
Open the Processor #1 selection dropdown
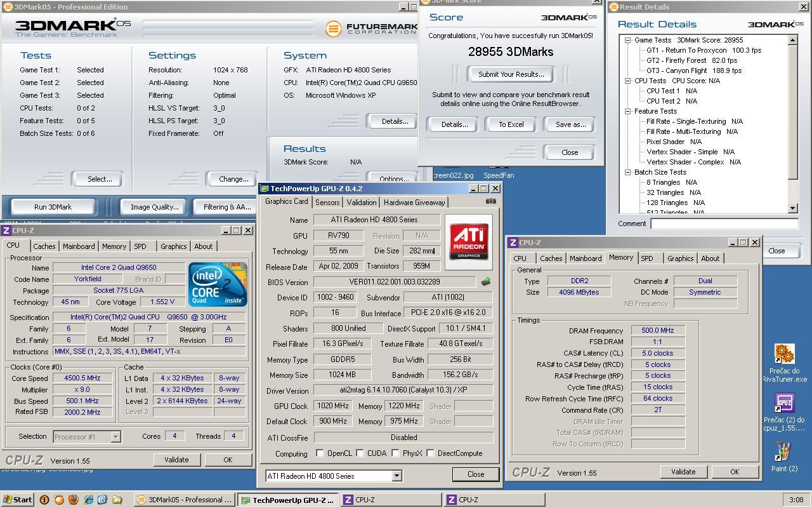click(x=115, y=436)
